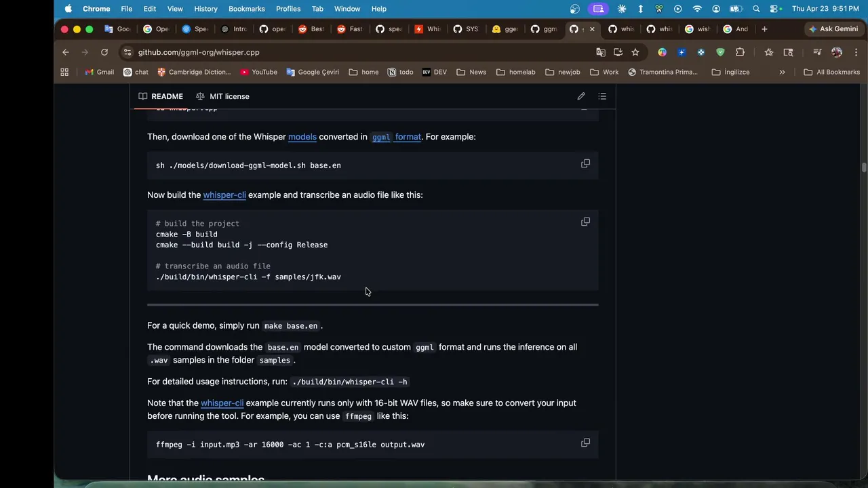Copy the ffmpeg conversion command
868x488 pixels.
pyautogui.click(x=585, y=443)
